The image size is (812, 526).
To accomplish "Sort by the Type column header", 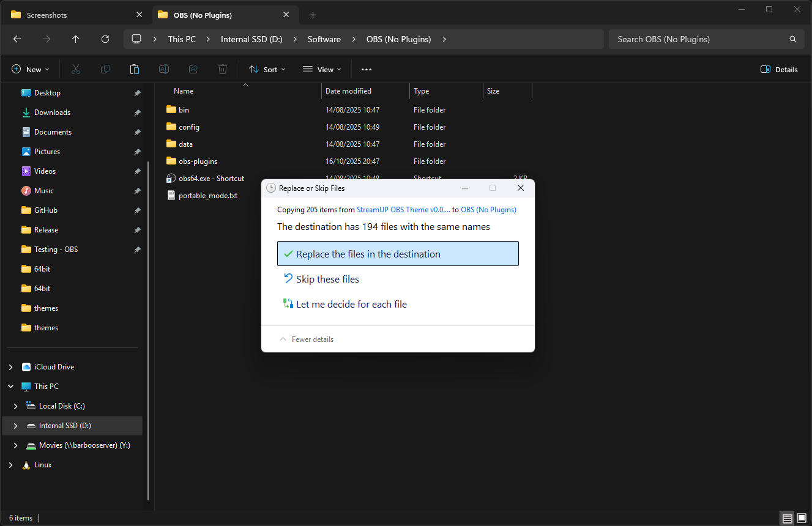I will tap(446, 91).
